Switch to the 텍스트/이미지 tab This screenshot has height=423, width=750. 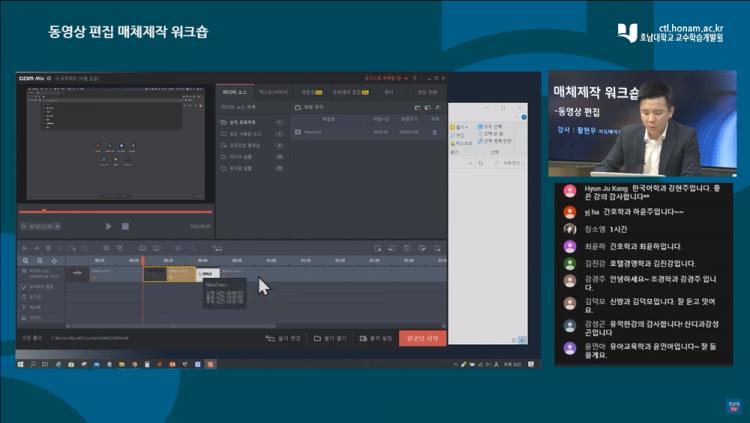pos(273,91)
